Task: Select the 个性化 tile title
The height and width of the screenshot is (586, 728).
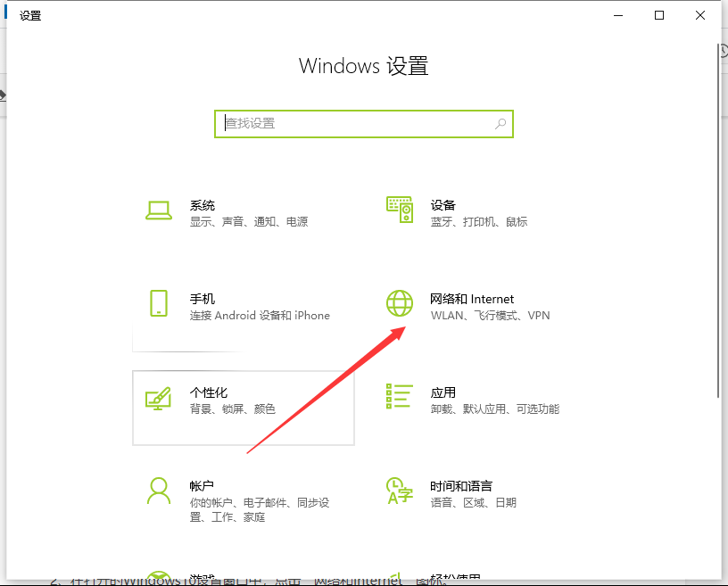Action: [x=209, y=392]
